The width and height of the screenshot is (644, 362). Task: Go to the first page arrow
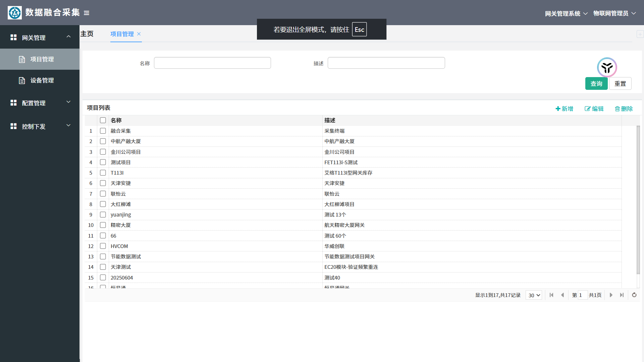(551, 295)
